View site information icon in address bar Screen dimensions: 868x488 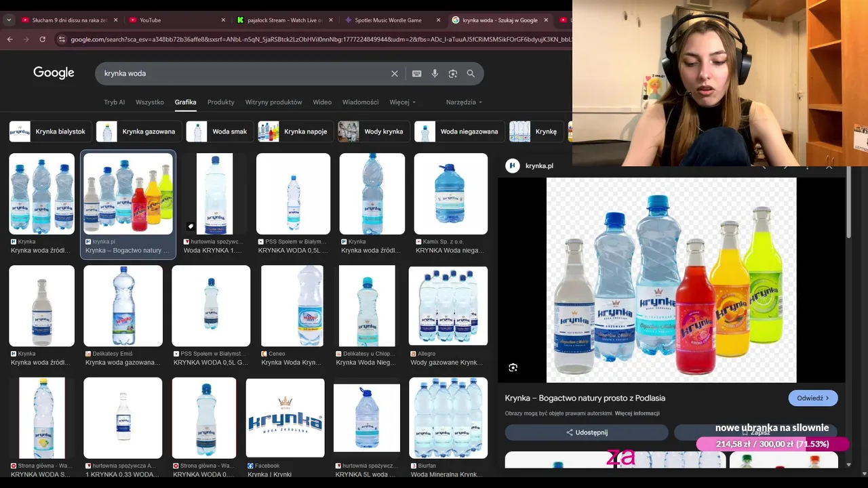62,39
